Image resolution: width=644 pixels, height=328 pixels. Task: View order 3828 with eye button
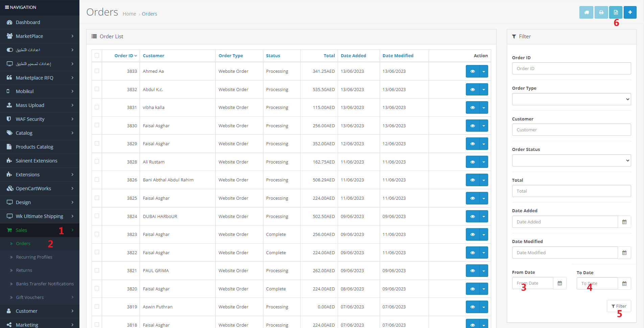[x=473, y=162]
